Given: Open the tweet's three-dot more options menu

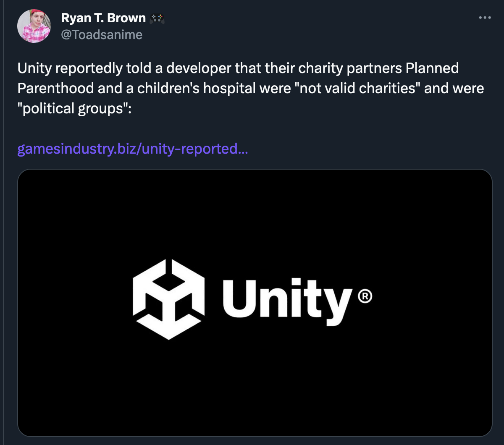Looking at the screenshot, I should (x=485, y=18).
